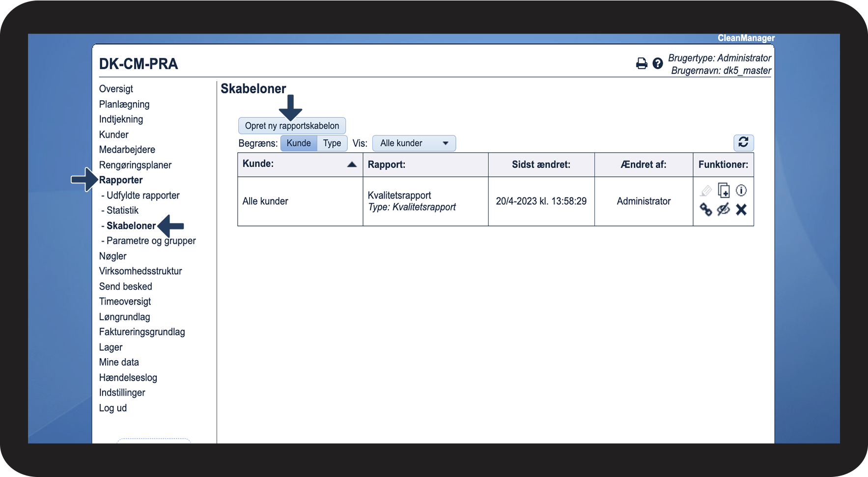The height and width of the screenshot is (477, 868).
Task: Click the CleanManager label at top
Action: point(746,38)
